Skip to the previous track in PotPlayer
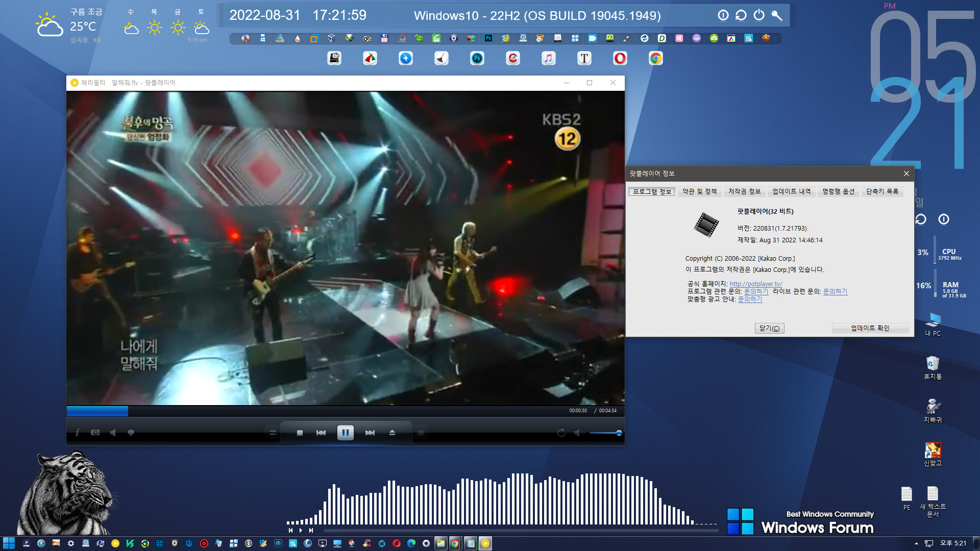This screenshot has width=980, height=551. pyautogui.click(x=321, y=433)
